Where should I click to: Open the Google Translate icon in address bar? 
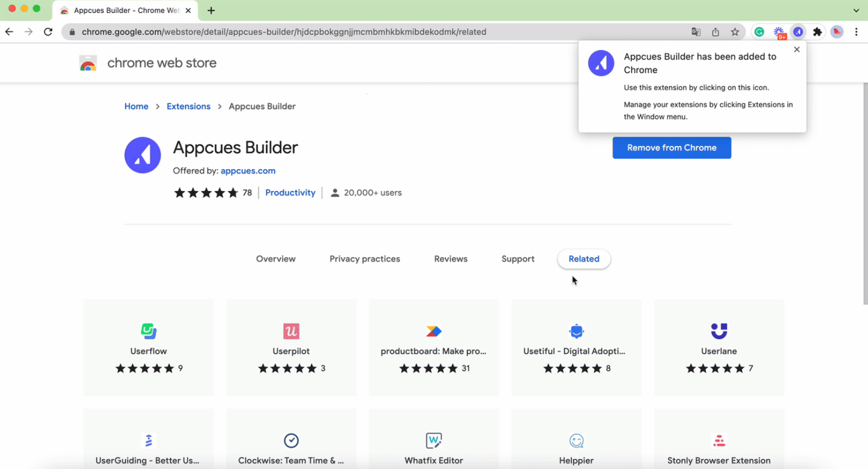[x=696, y=32]
